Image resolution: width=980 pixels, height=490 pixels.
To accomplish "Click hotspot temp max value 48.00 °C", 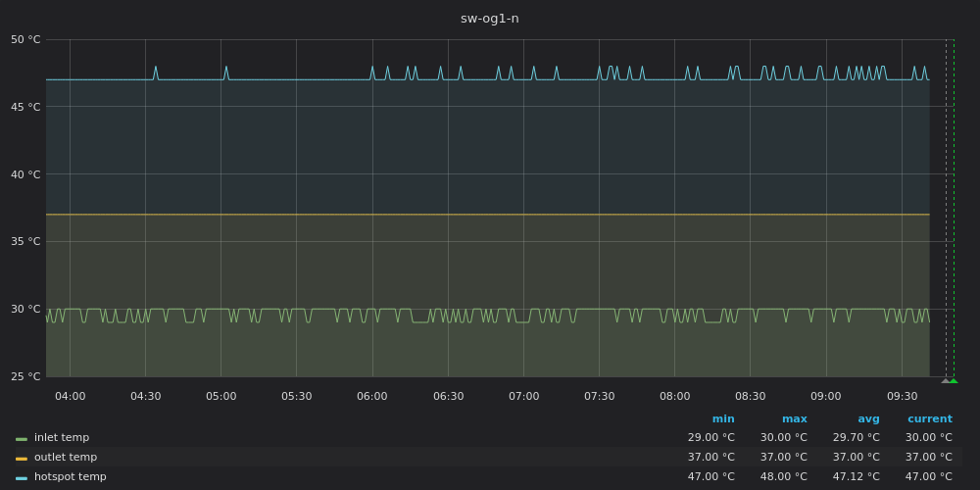I will tap(783, 477).
